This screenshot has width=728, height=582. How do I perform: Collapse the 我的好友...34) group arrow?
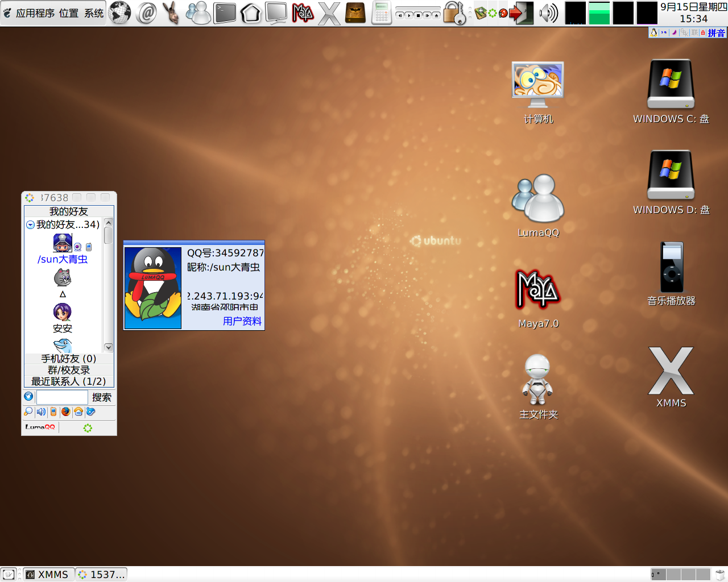click(x=30, y=225)
